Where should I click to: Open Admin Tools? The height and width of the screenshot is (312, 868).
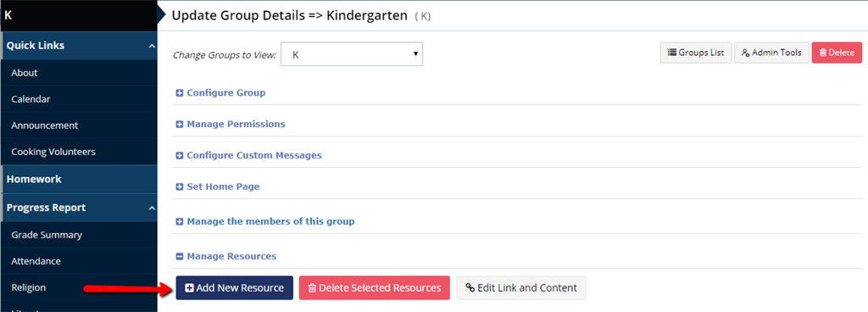coord(771,53)
